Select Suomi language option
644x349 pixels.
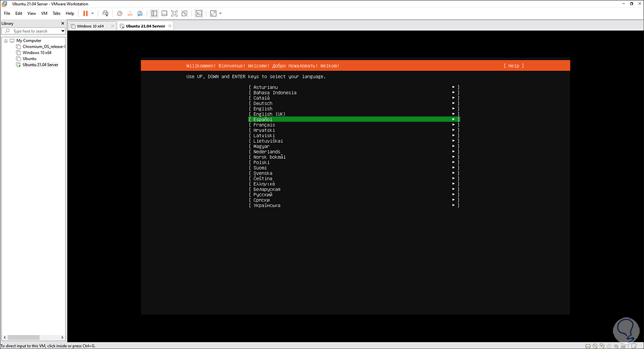pos(354,168)
